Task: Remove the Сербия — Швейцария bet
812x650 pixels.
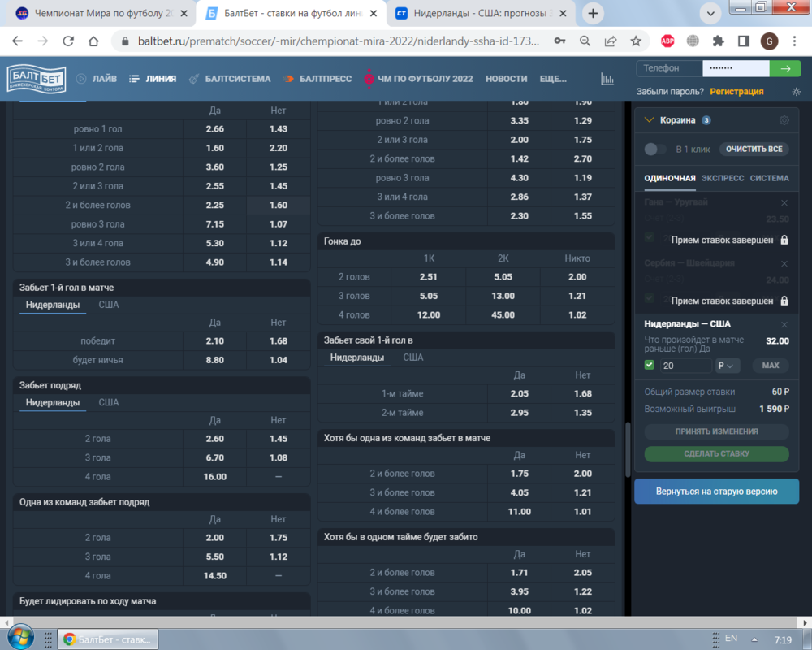Action: point(784,264)
